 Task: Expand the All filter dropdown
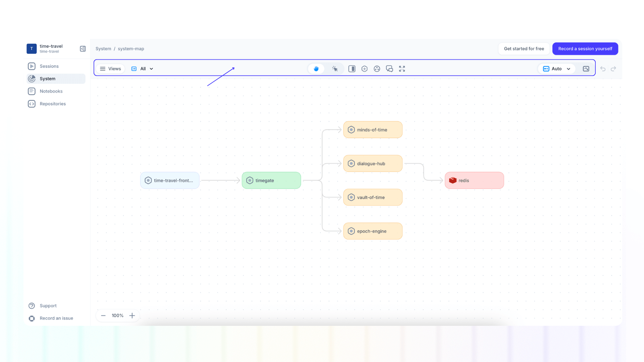coord(142,68)
